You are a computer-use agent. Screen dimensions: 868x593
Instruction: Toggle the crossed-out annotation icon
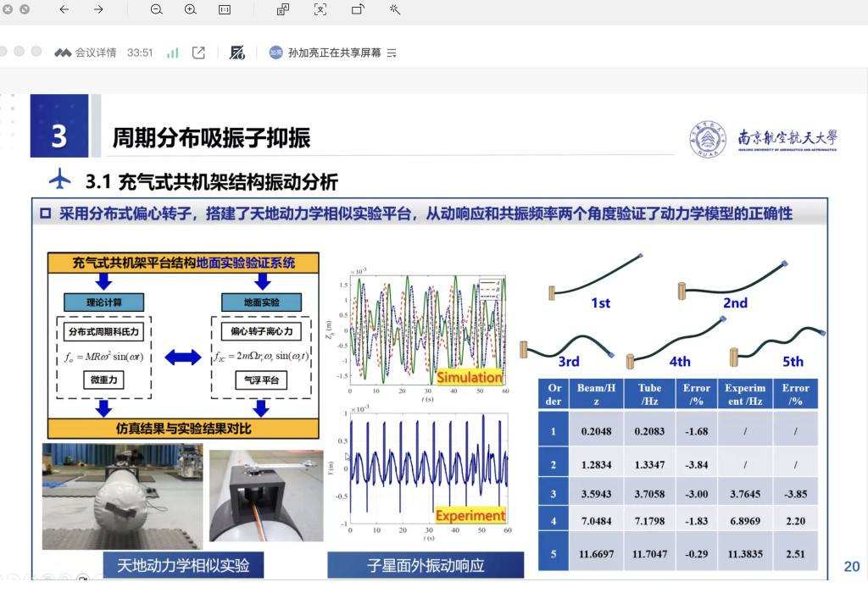coord(237,53)
